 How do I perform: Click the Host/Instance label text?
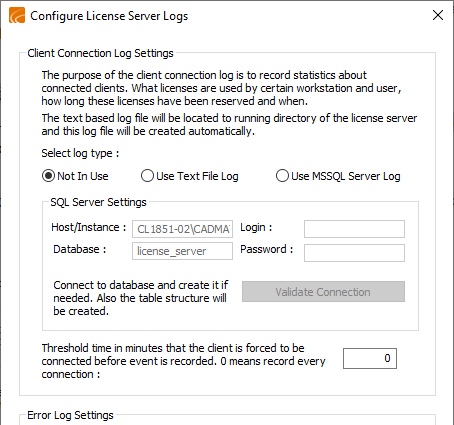89,227
